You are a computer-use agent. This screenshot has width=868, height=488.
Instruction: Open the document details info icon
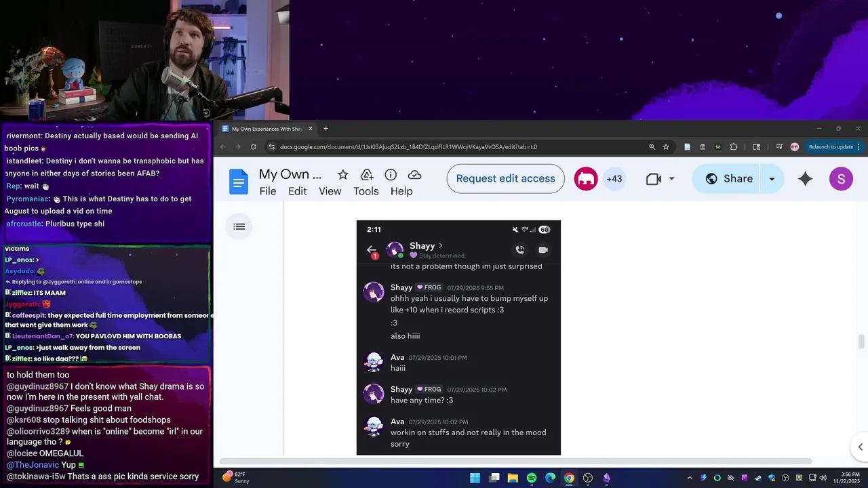click(391, 175)
